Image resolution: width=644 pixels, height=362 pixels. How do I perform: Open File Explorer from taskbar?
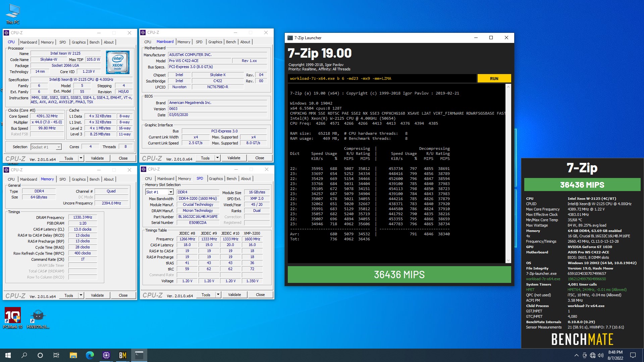click(x=73, y=355)
